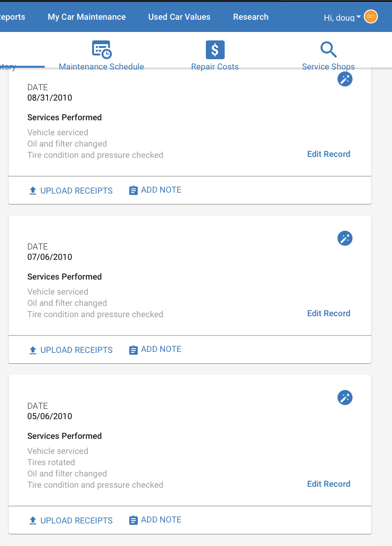
Task: Click the Repair Costs dollar icon
Action: 215,50
